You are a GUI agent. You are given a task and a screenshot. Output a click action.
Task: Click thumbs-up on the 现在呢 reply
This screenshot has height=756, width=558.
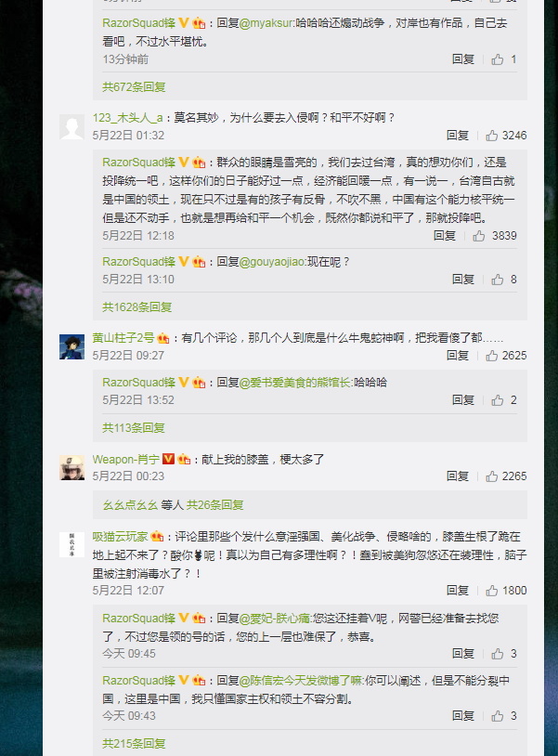point(498,280)
